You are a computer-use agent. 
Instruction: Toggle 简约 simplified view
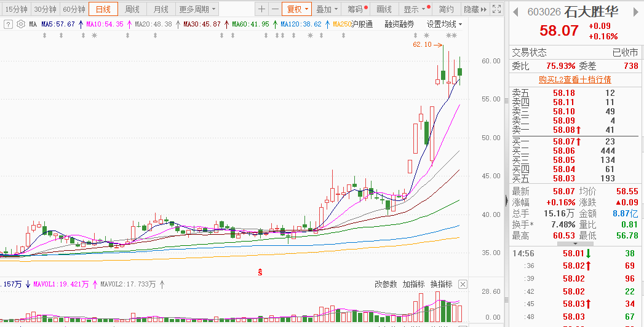point(447,9)
